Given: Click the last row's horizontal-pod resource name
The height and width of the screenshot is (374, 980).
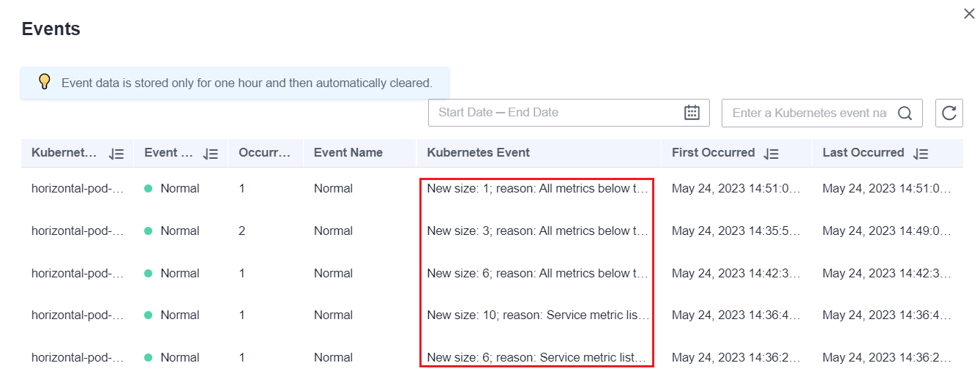Looking at the screenshot, I should (77, 358).
